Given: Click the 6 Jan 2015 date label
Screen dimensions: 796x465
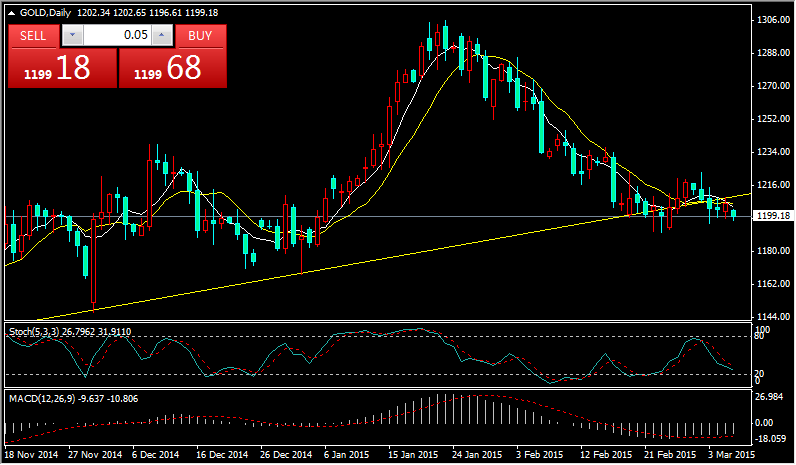Looking at the screenshot, I should tap(347, 454).
